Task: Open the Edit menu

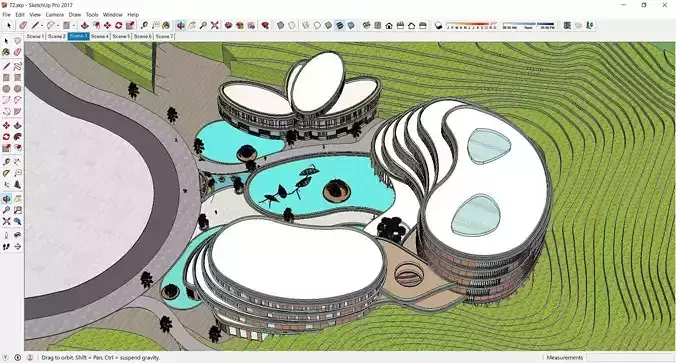Action: (x=20, y=14)
